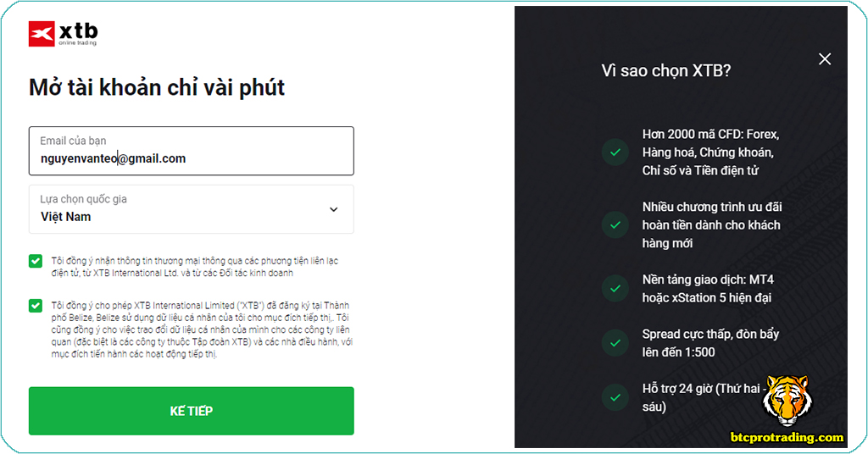Click the XTB online trading logo
The width and height of the screenshot is (868, 454).
click(x=63, y=34)
